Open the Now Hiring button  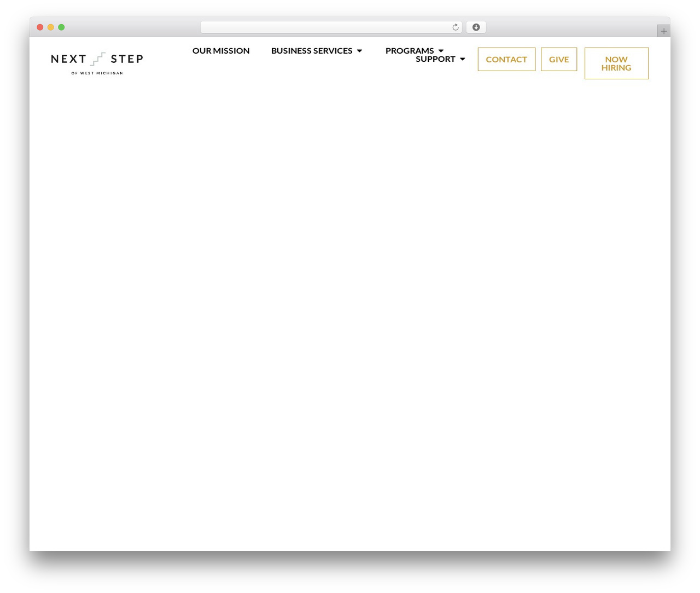coord(616,63)
